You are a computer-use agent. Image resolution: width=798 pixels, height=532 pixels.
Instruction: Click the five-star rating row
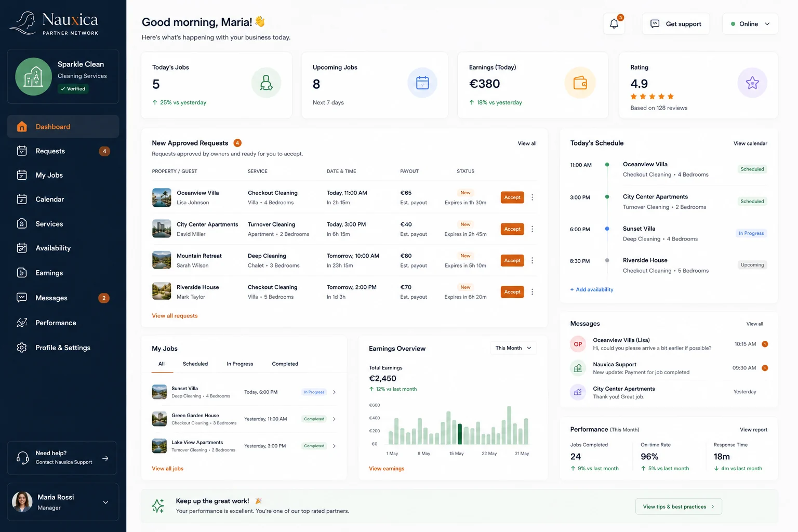(652, 97)
